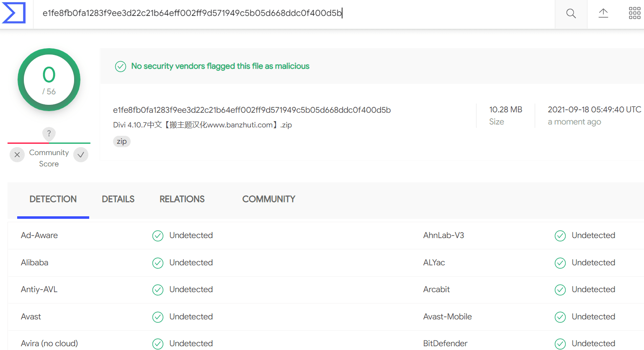Click the Divi 4.10.7 zip file name

point(202,125)
